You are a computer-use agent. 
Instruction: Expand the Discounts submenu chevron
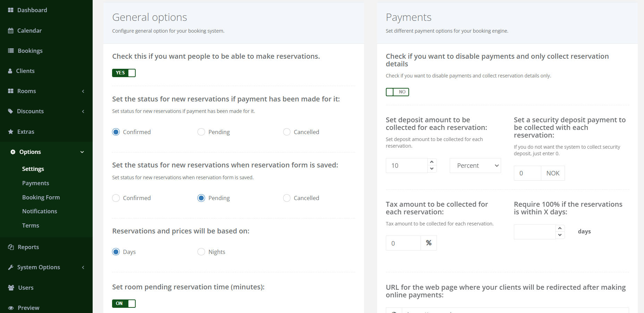pyautogui.click(x=83, y=111)
